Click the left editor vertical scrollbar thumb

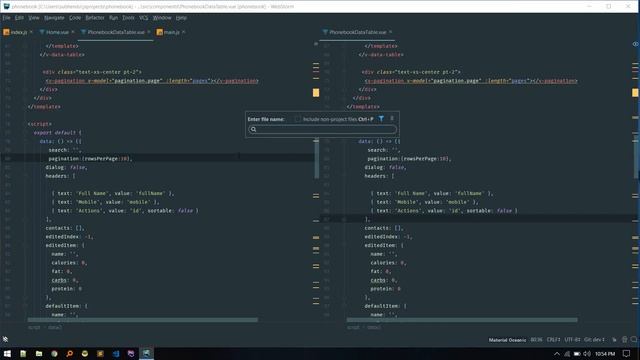316,158
